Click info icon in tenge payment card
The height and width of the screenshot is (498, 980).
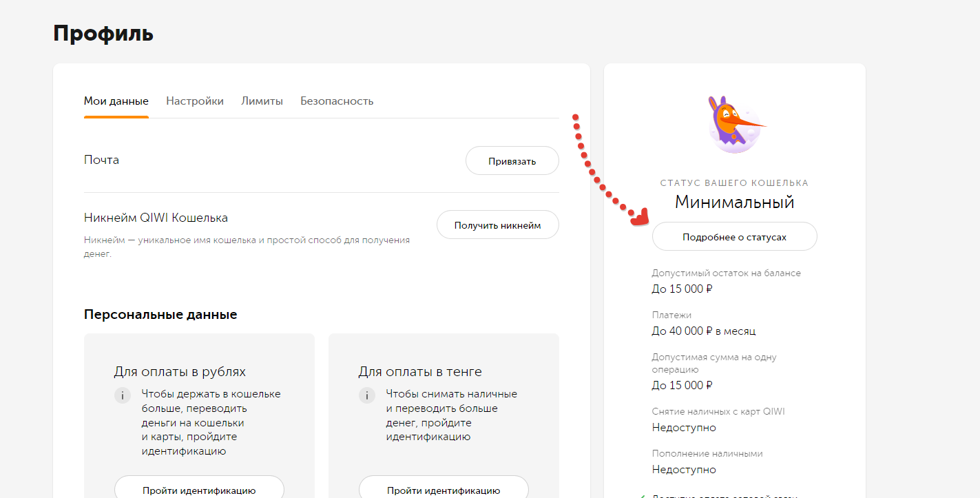coord(367,395)
